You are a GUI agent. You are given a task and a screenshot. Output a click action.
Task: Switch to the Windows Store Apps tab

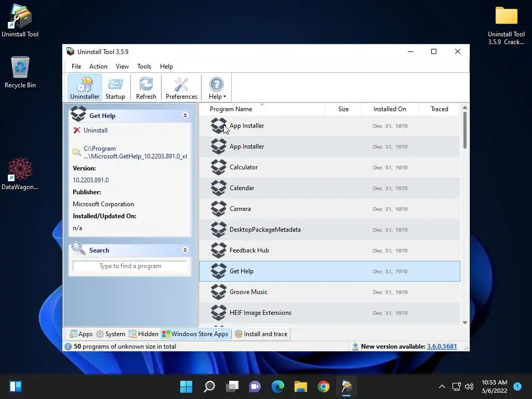pos(195,334)
